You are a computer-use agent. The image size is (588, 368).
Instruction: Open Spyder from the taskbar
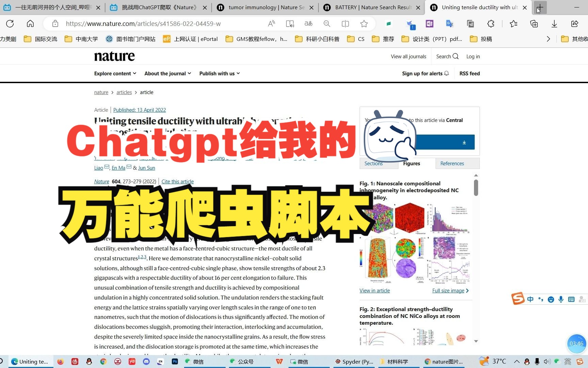pos(354,362)
